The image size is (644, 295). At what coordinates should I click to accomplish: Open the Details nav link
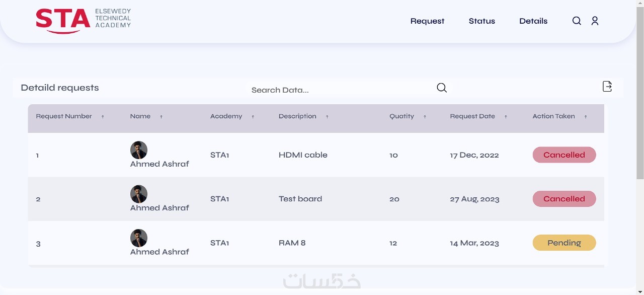533,21
